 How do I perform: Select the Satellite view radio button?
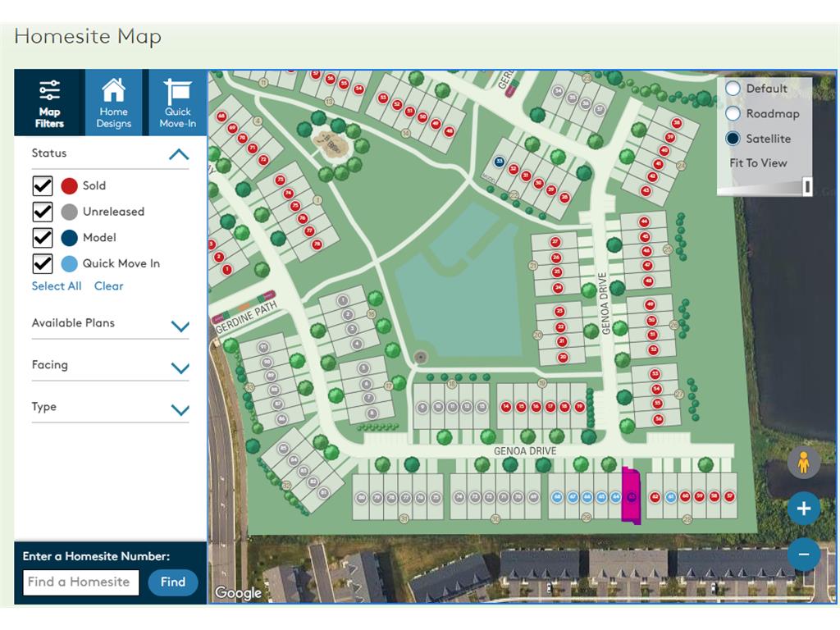(733, 139)
